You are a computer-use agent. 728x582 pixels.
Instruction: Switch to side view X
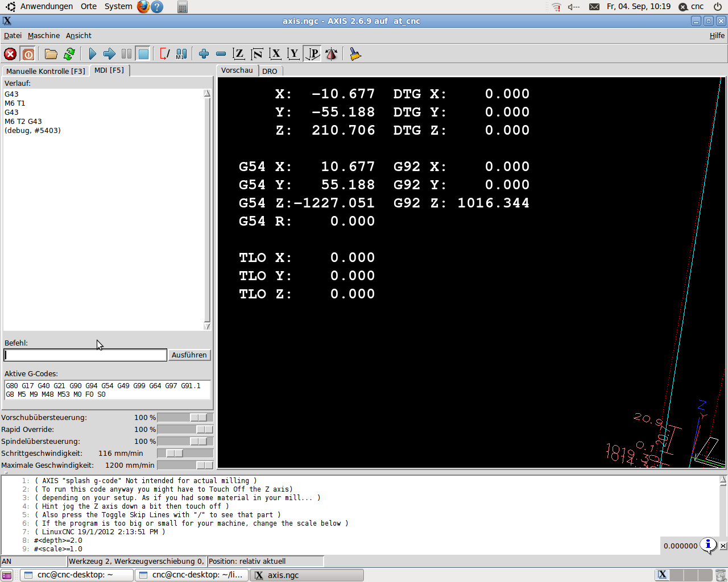click(x=275, y=54)
